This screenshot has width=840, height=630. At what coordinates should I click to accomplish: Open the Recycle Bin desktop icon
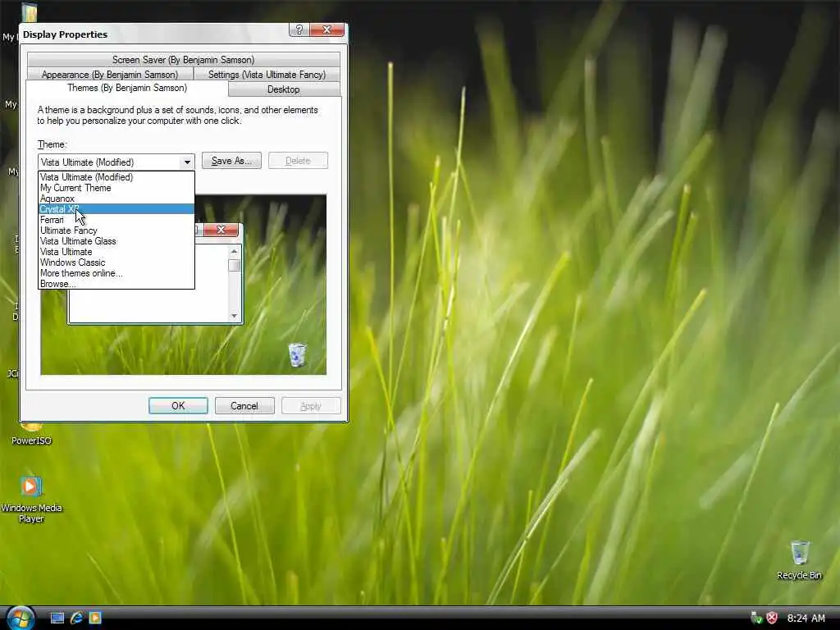point(799,560)
